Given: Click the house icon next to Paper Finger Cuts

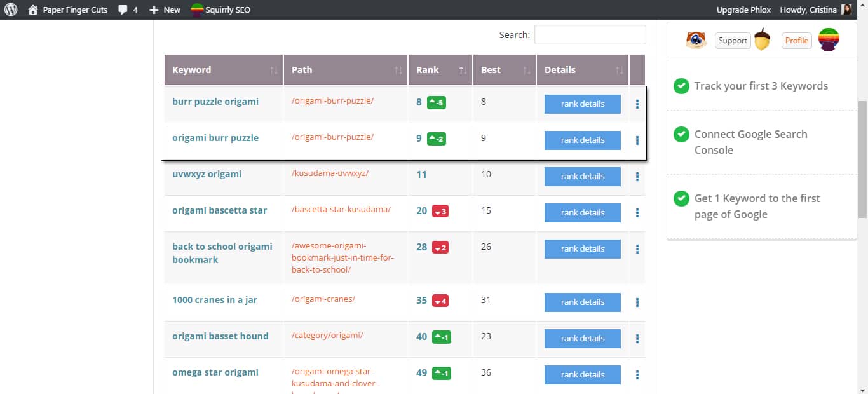Looking at the screenshot, I should coord(33,10).
